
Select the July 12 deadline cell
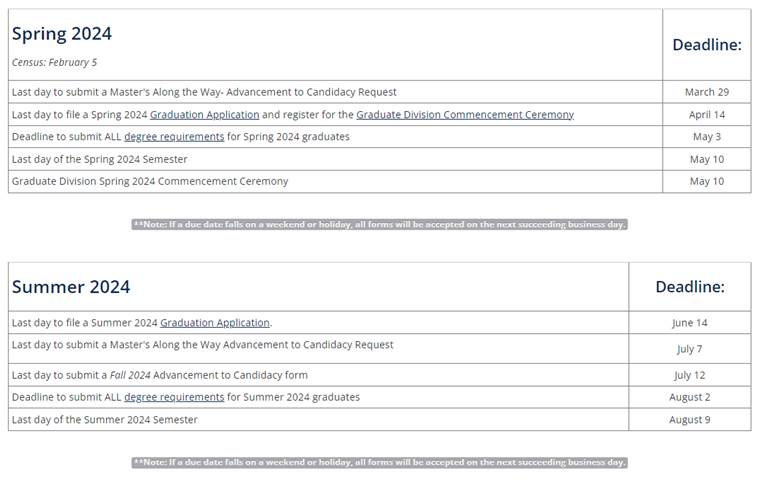pos(689,375)
